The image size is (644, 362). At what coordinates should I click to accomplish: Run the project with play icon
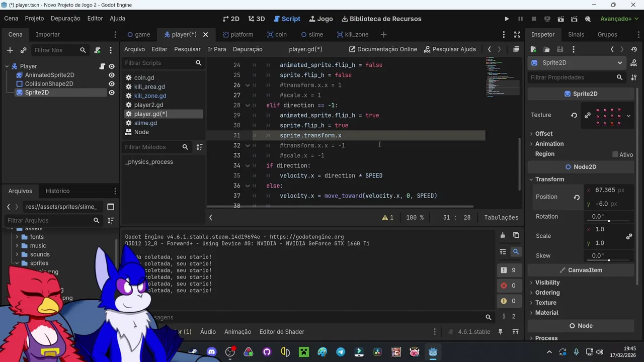pyautogui.click(x=507, y=19)
